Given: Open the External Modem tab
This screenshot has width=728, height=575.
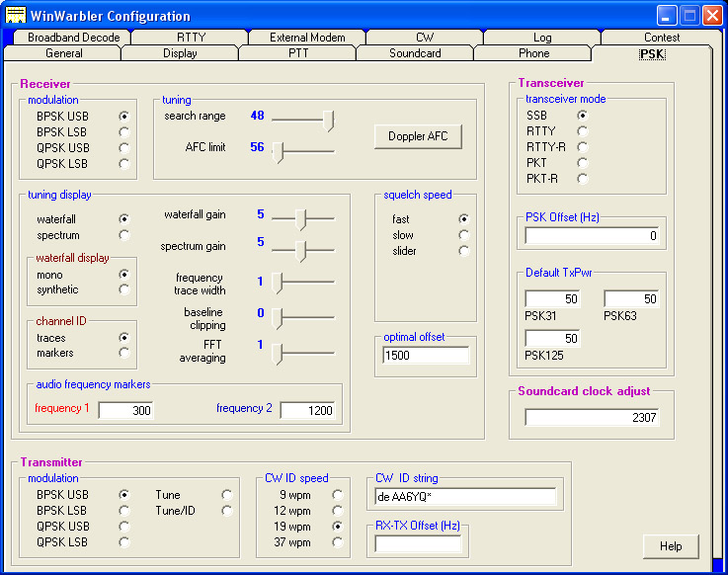Looking at the screenshot, I should tap(307, 38).
